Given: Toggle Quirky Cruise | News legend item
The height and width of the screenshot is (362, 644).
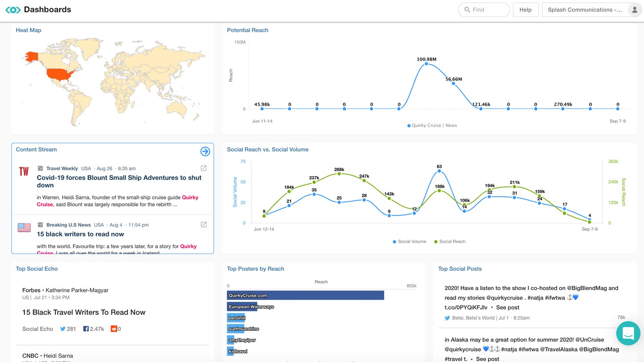Looking at the screenshot, I should pyautogui.click(x=432, y=126).
